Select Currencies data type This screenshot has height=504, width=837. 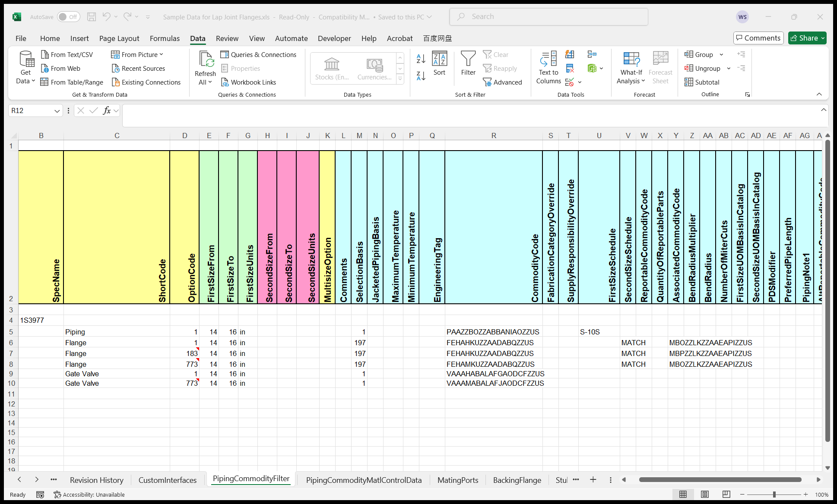coord(374,68)
